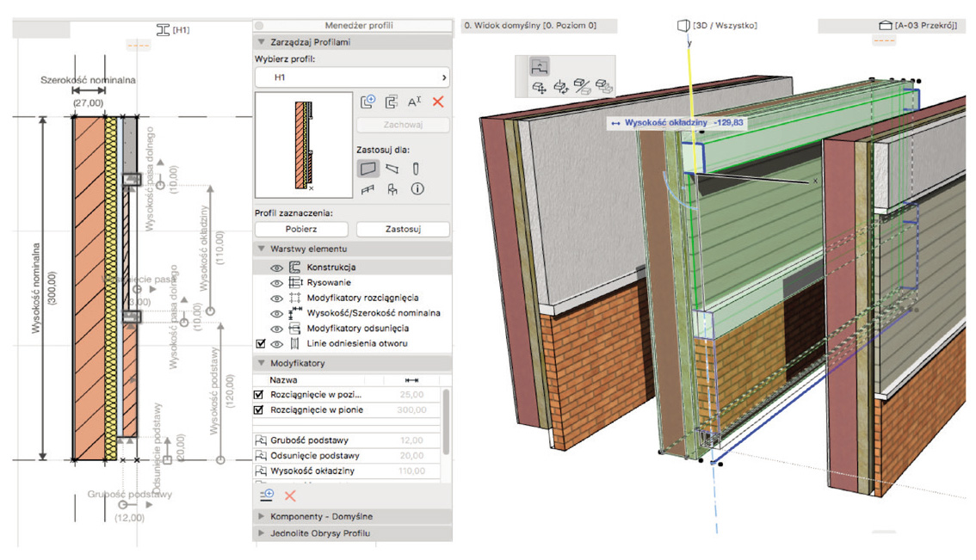Hide the Konstrukcja layer via eye icon
976x560 pixels.
pos(277,268)
